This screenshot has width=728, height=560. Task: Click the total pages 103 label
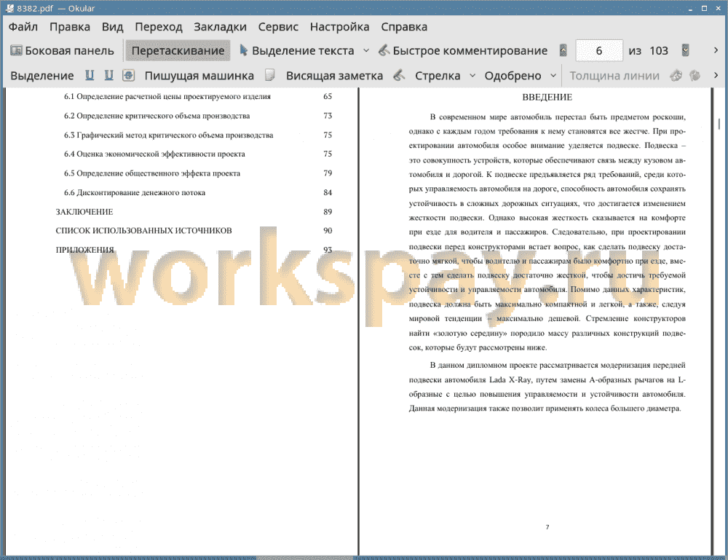(658, 51)
